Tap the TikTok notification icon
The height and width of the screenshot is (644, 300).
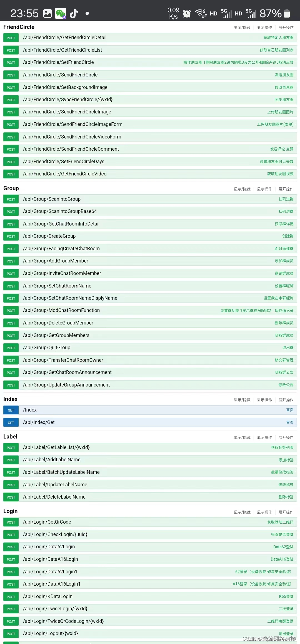[74, 13]
